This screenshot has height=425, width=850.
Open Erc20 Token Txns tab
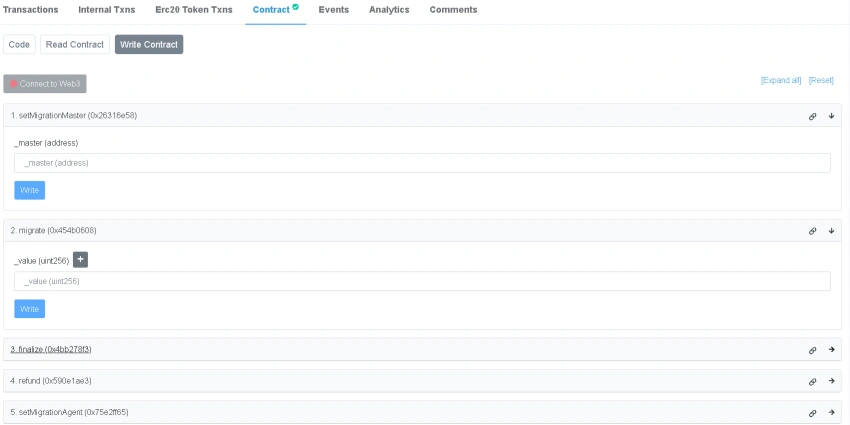click(194, 10)
